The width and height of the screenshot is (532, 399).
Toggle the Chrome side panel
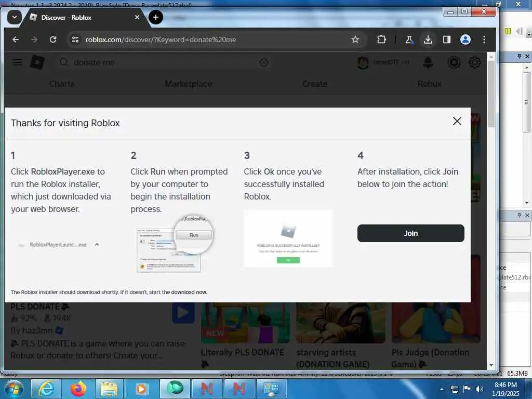point(446,39)
